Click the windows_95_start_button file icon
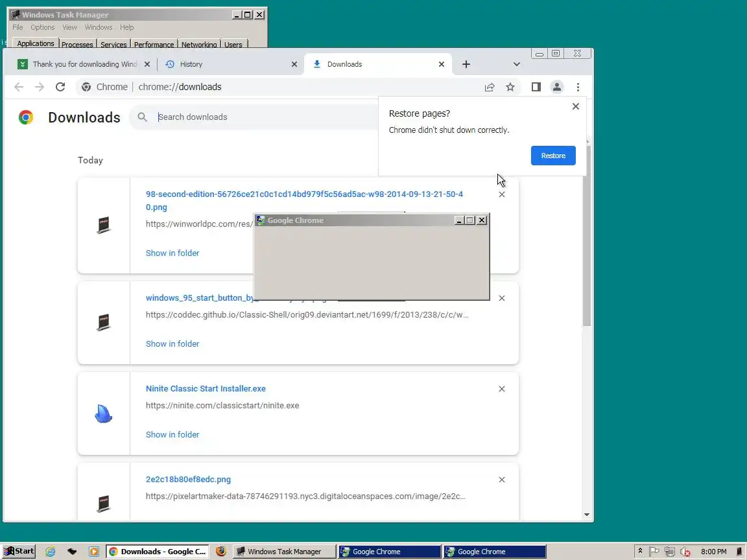The image size is (747, 560). [103, 322]
